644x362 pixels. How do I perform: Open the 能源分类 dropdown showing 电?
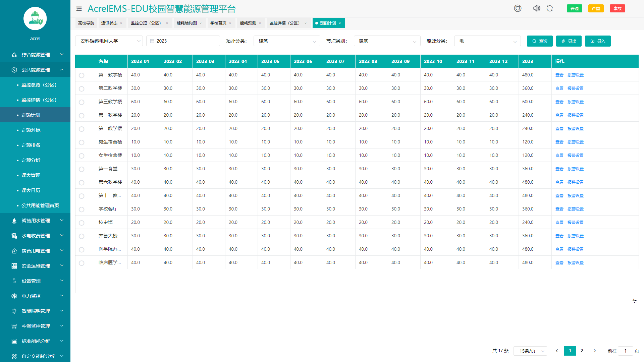click(x=487, y=41)
